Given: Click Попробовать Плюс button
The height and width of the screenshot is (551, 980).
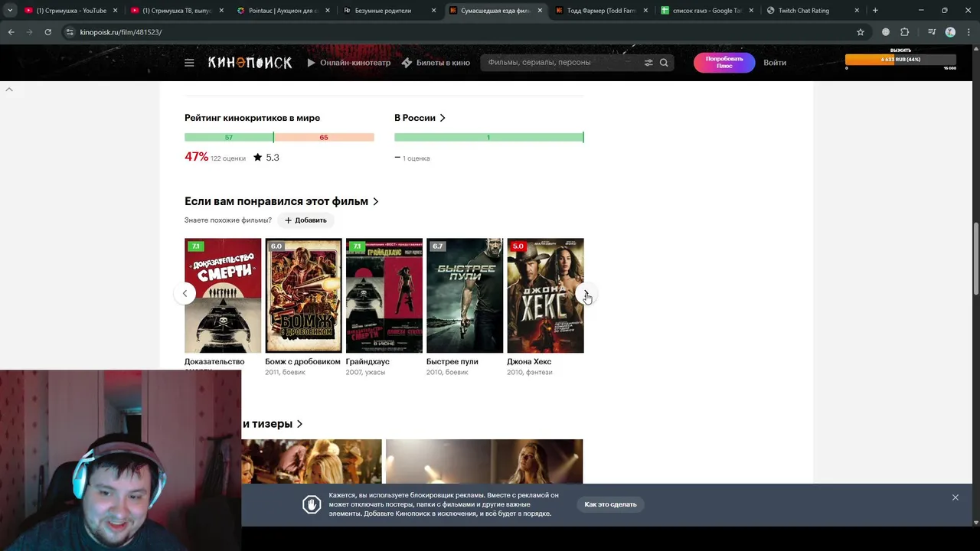Looking at the screenshot, I should (724, 63).
